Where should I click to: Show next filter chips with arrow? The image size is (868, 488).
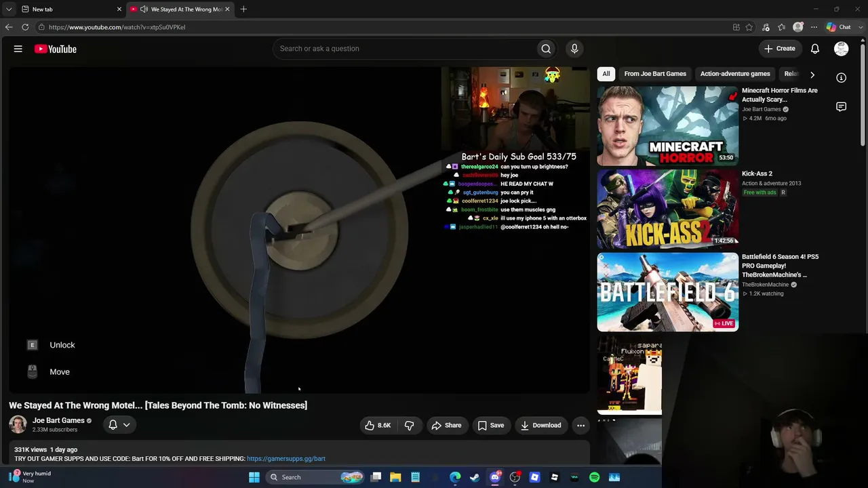[x=812, y=75]
